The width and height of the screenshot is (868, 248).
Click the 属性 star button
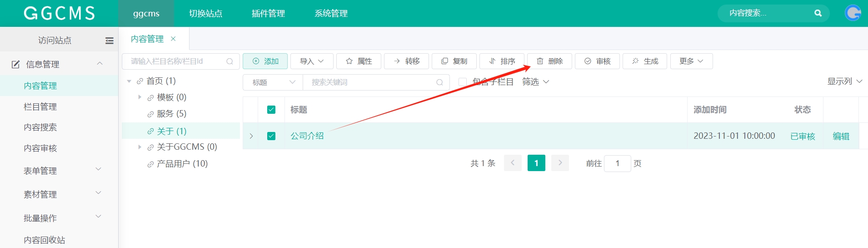click(x=359, y=61)
